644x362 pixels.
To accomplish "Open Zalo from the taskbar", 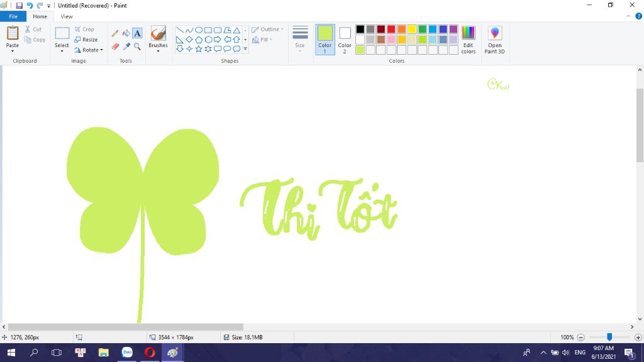I will click(x=127, y=352).
